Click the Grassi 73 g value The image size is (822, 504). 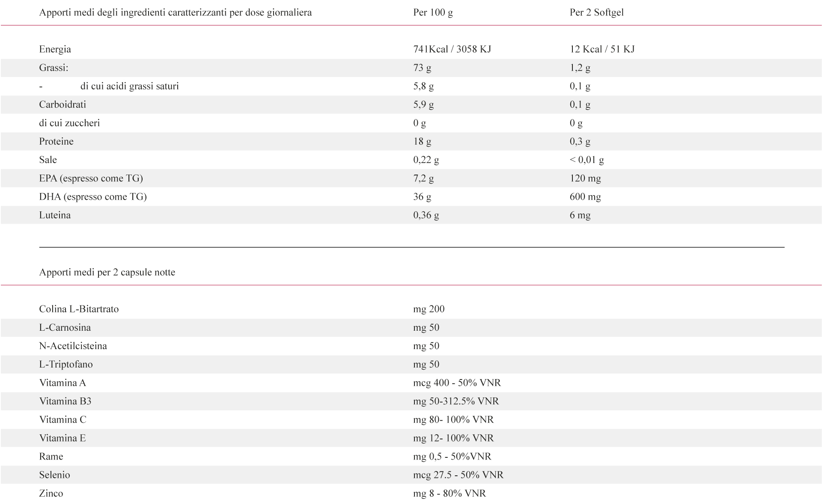tap(422, 68)
